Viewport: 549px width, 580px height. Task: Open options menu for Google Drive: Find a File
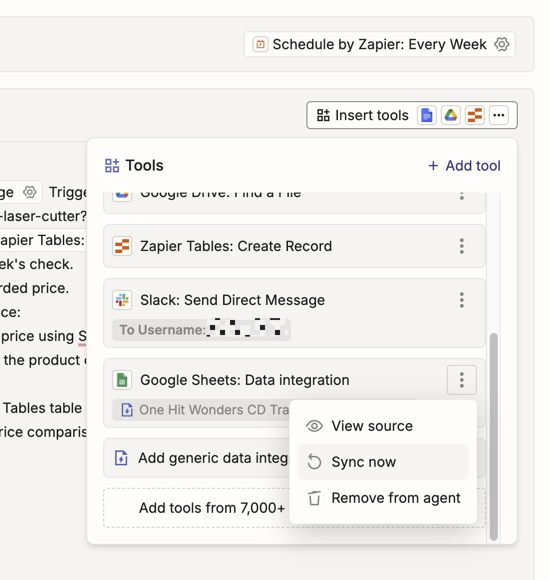tap(462, 195)
